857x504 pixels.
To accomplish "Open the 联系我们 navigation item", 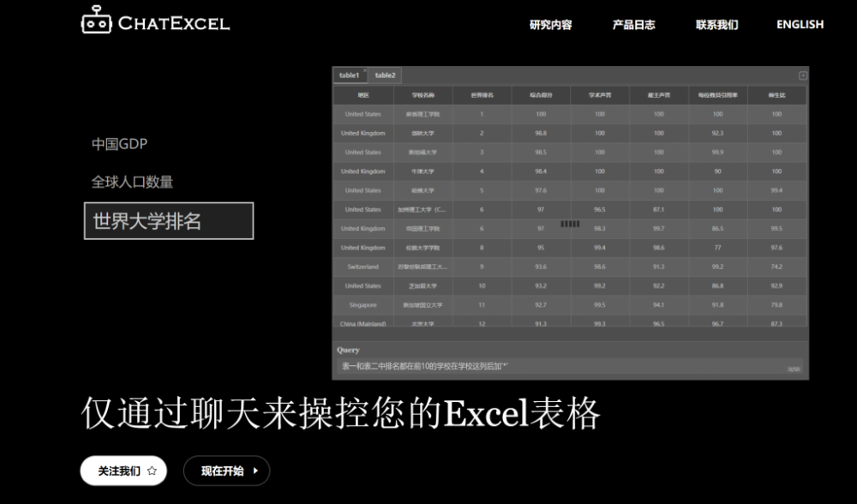I will coord(716,25).
